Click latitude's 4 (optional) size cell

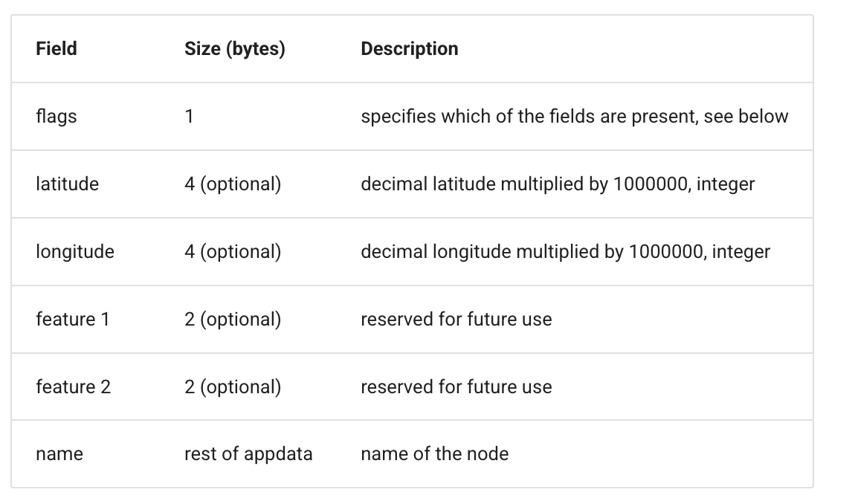(233, 184)
